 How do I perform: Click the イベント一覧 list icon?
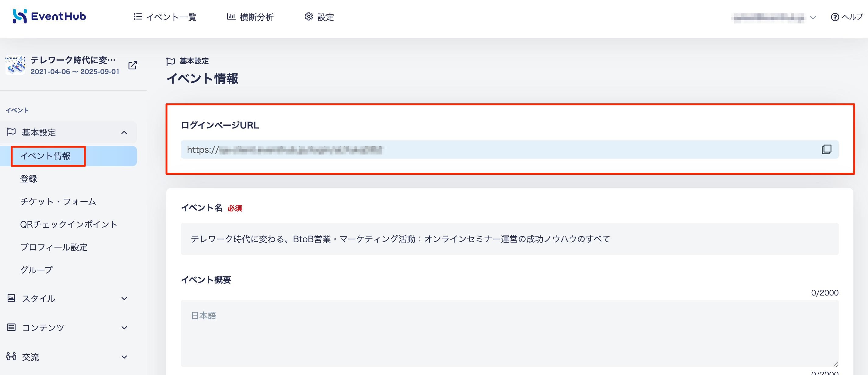(x=137, y=16)
